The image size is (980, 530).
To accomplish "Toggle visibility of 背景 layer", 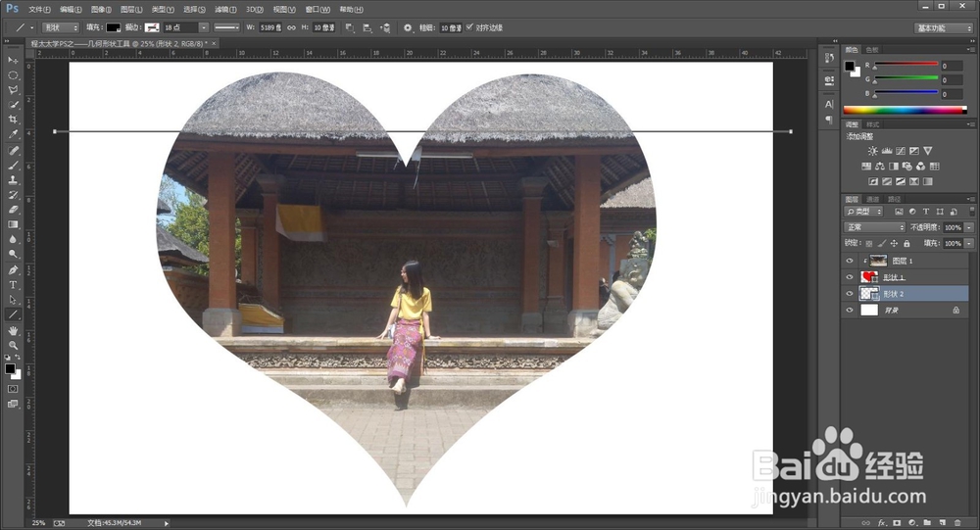I will coord(851,310).
